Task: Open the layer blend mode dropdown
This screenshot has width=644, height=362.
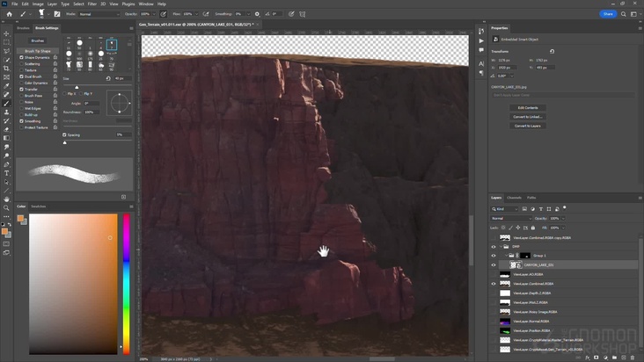Action: tap(511, 219)
